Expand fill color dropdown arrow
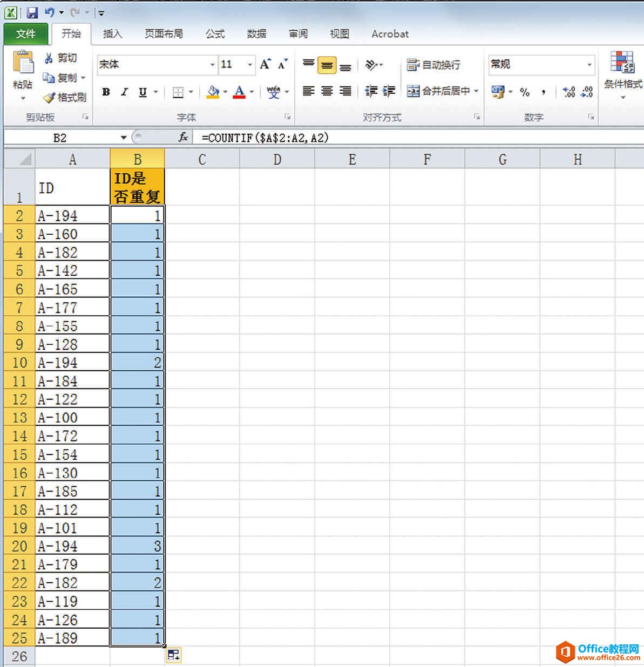Image resolution: width=644 pixels, height=667 pixels. pyautogui.click(x=225, y=92)
